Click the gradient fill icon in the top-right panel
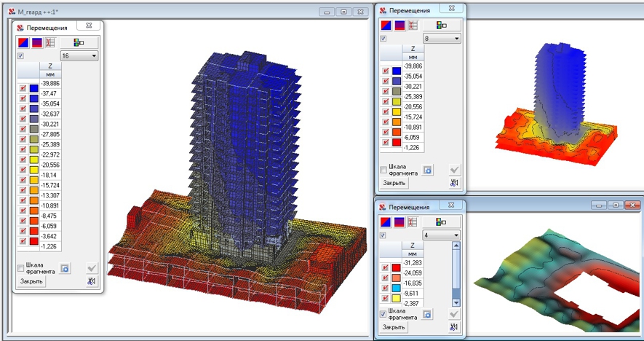Viewport: 644px width, 341px height. coord(399,25)
